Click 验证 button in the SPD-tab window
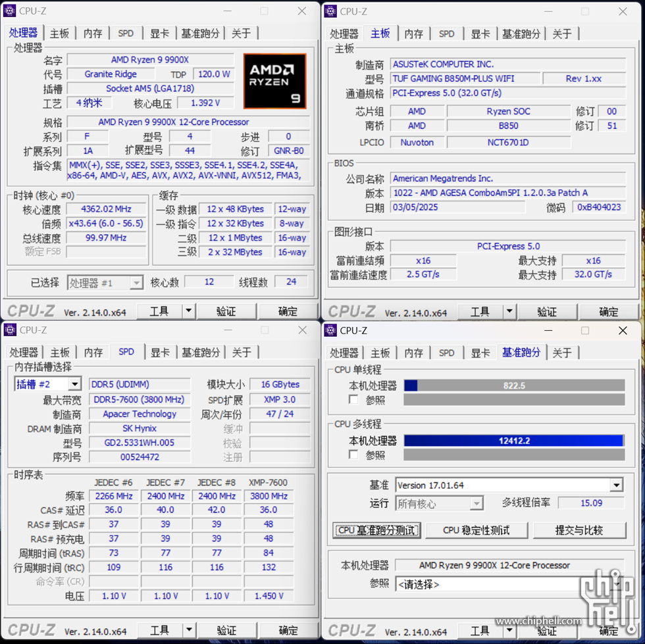The image size is (645, 644). click(226, 630)
